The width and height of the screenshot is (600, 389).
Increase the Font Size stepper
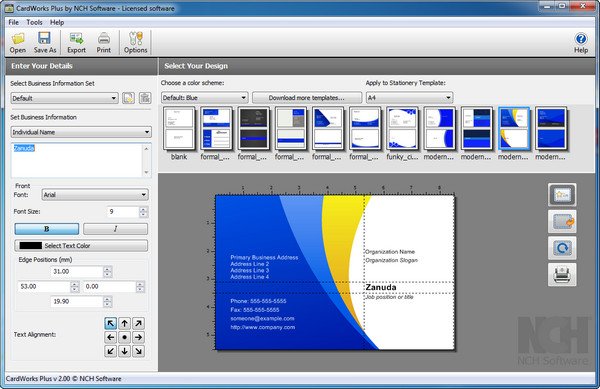click(x=143, y=209)
